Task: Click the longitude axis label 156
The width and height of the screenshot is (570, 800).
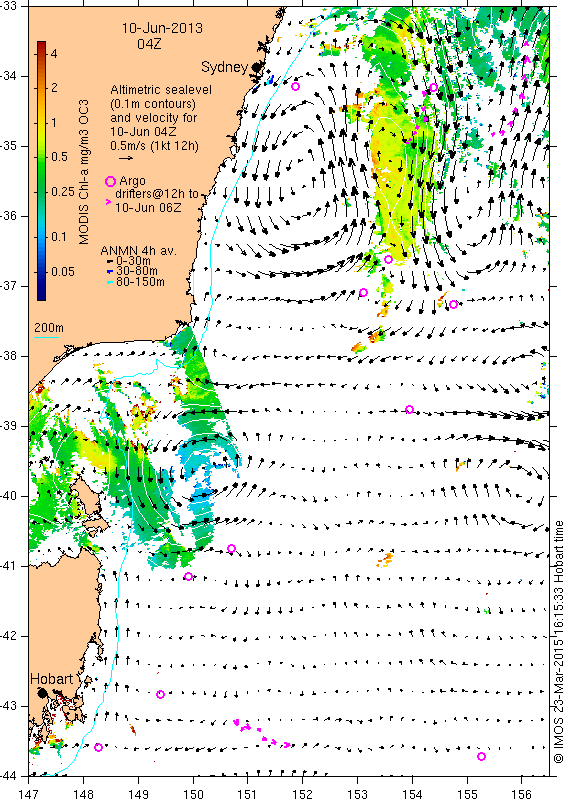Action: pyautogui.click(x=521, y=794)
